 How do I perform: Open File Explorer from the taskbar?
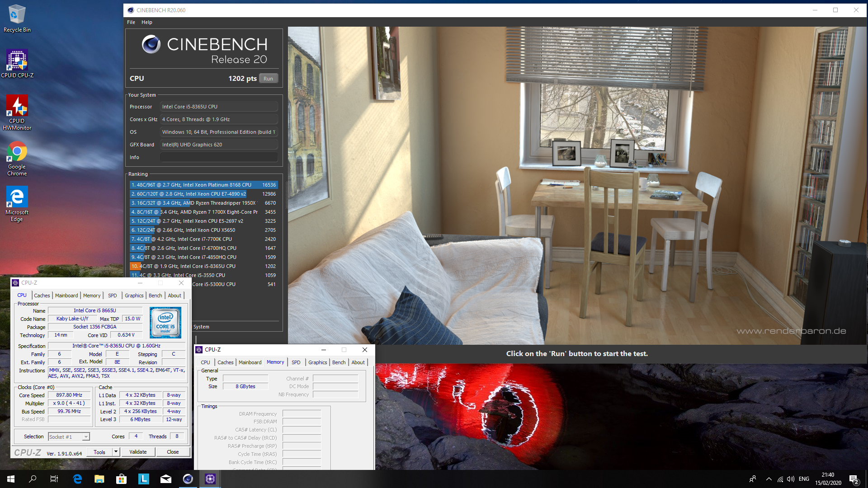(x=99, y=479)
